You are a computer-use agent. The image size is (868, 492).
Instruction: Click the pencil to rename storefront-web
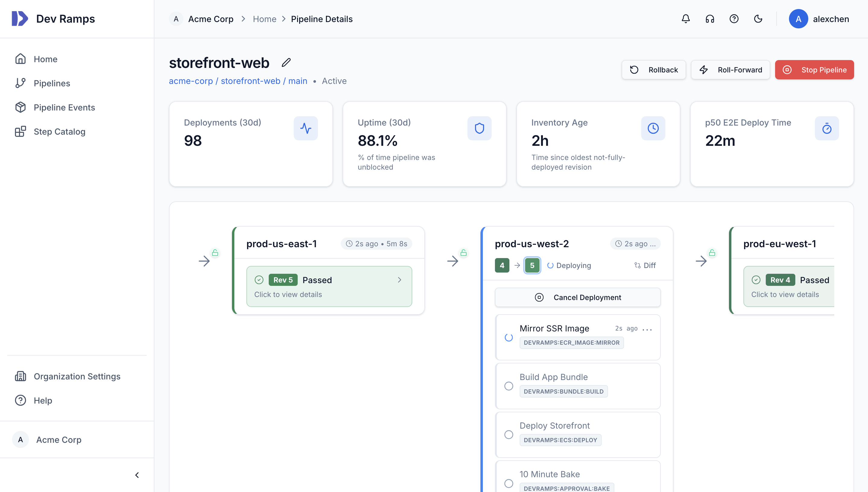point(286,62)
